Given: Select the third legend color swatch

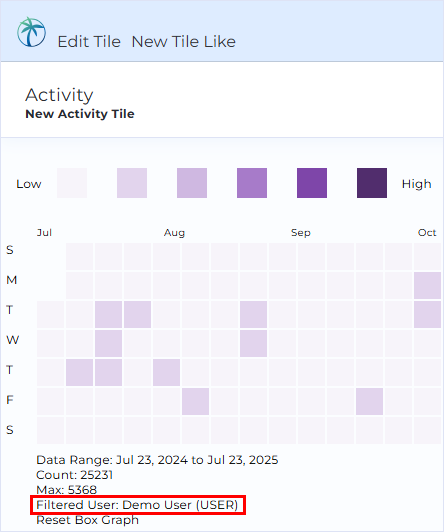Looking at the screenshot, I should point(192,183).
